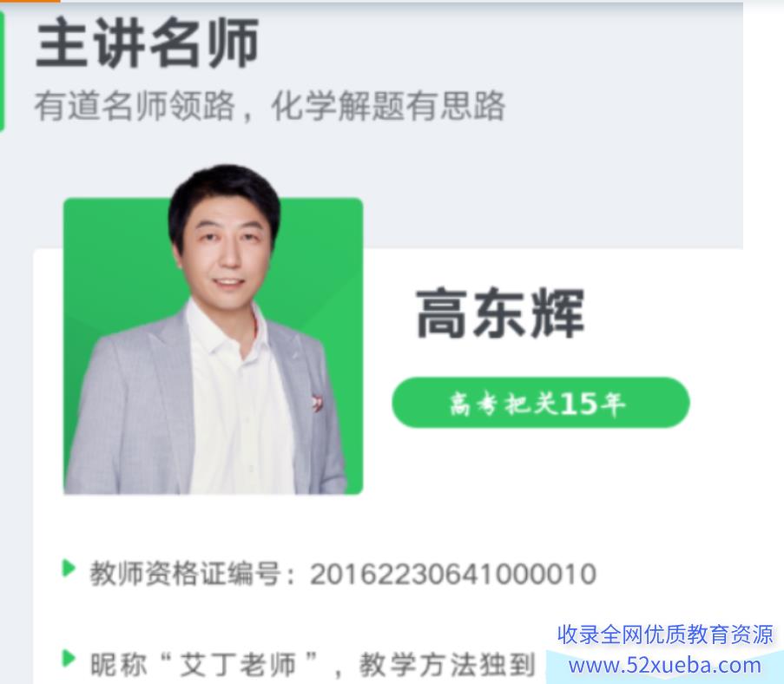Click the pink pocket square on the teacher's jacket

317,402
